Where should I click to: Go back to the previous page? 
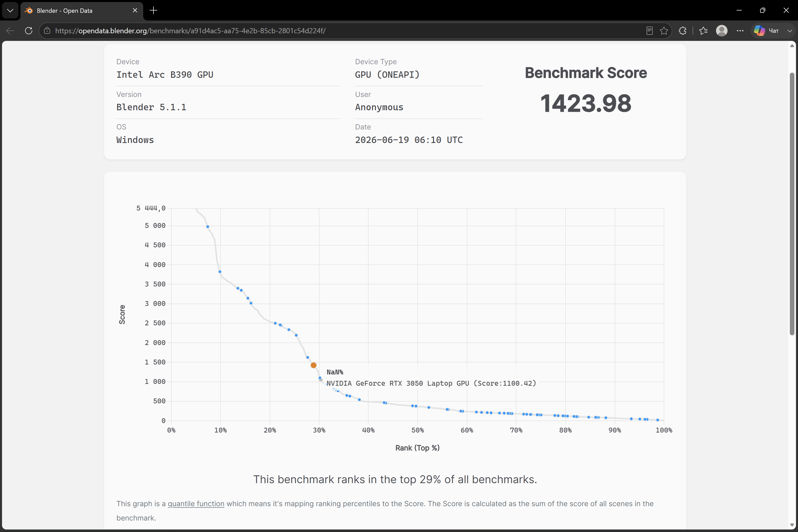10,31
